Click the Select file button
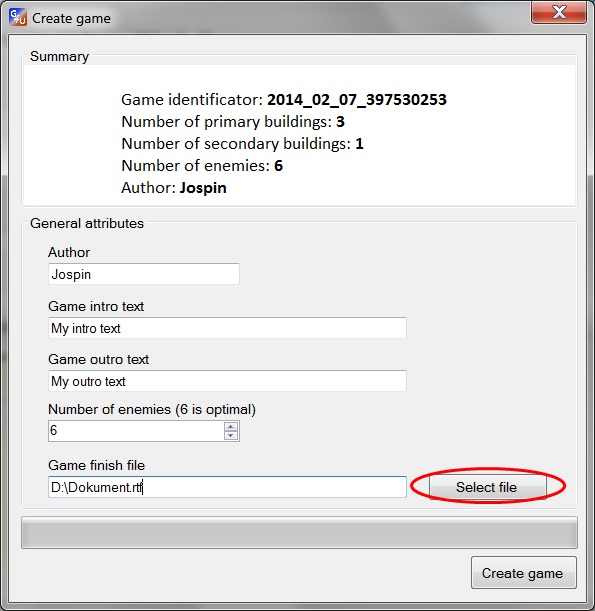 (x=487, y=487)
